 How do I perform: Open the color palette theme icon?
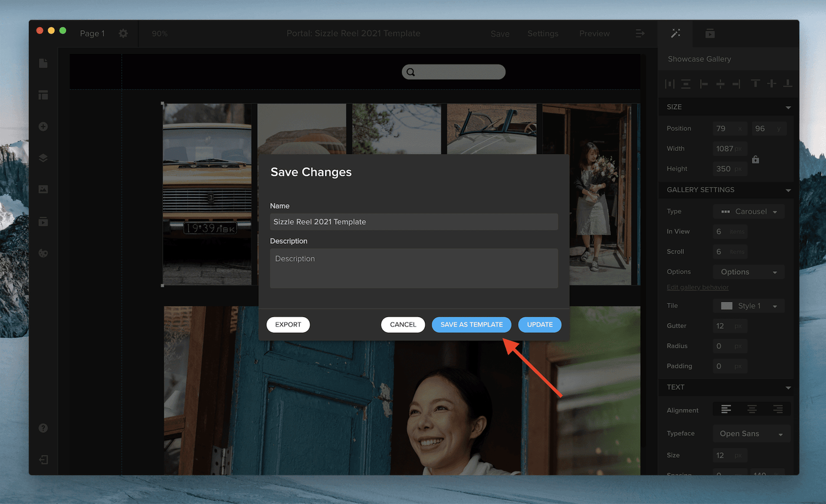point(43,253)
